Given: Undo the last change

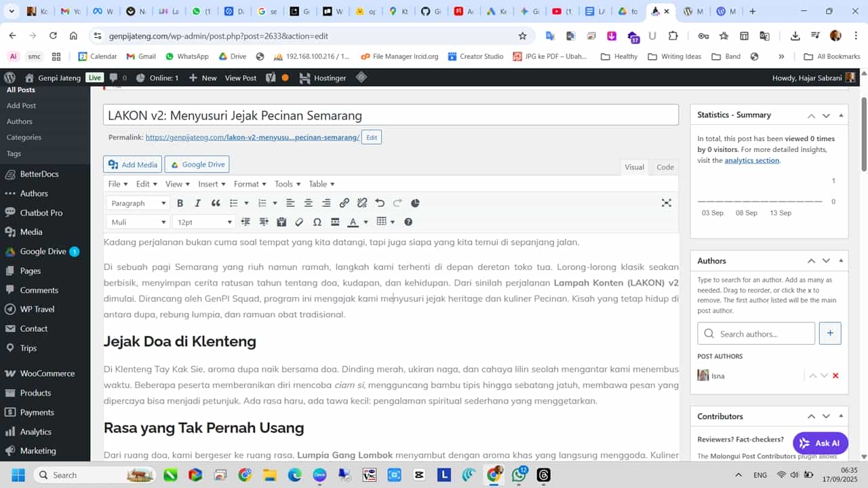Looking at the screenshot, I should [380, 203].
